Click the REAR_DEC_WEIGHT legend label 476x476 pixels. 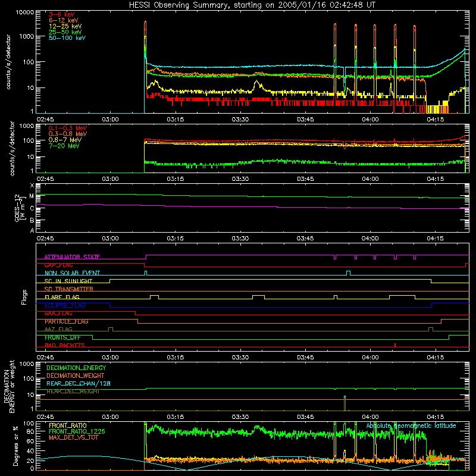tap(73, 392)
